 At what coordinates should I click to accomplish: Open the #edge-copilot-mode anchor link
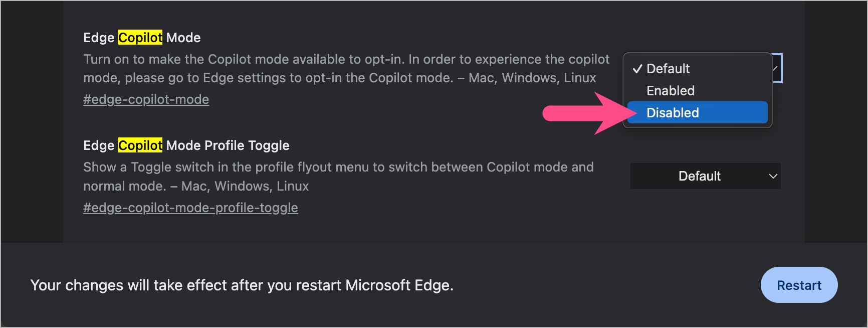click(146, 99)
